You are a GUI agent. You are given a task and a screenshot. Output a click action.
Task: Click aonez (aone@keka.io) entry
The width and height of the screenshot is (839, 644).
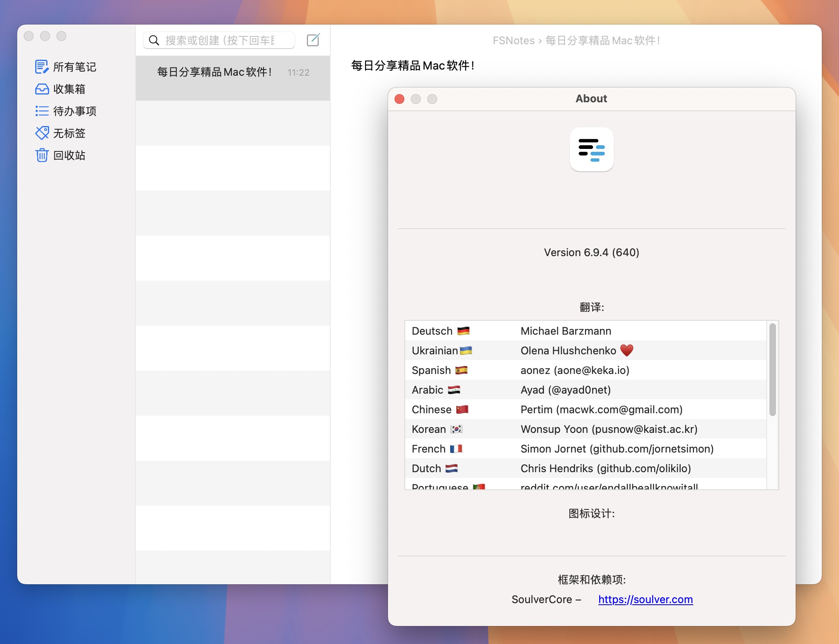click(575, 370)
